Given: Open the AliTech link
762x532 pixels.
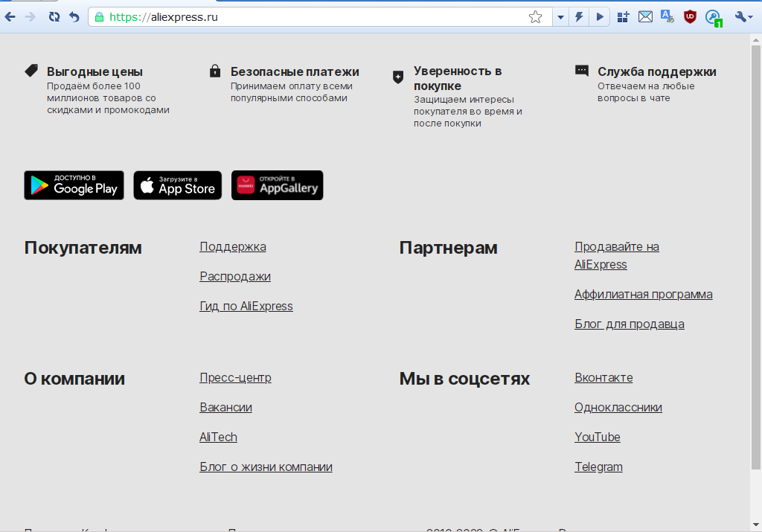Looking at the screenshot, I should pos(218,438).
